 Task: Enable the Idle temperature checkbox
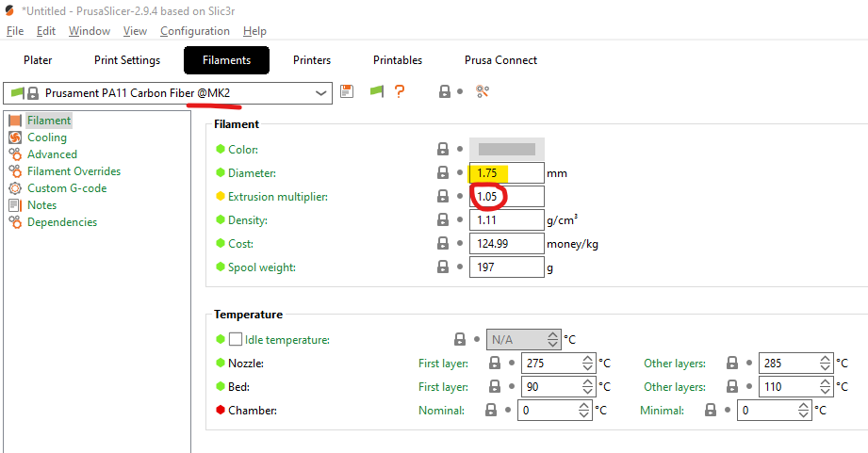236,339
